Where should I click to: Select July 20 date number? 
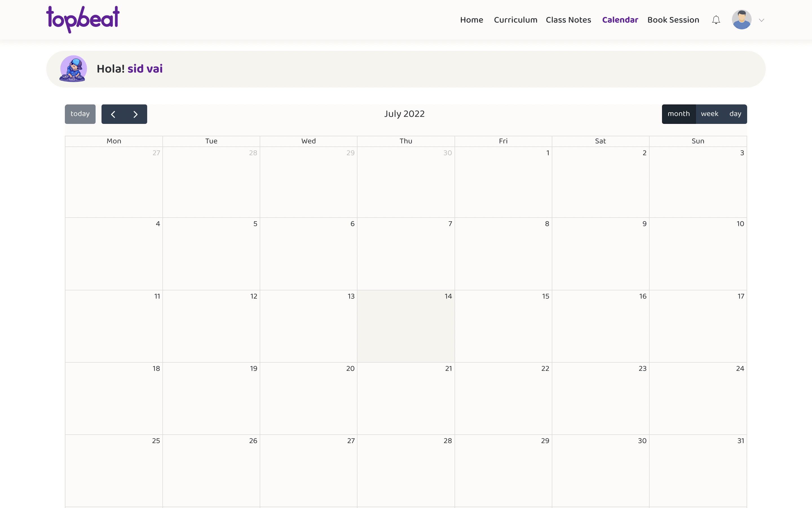[x=350, y=369]
